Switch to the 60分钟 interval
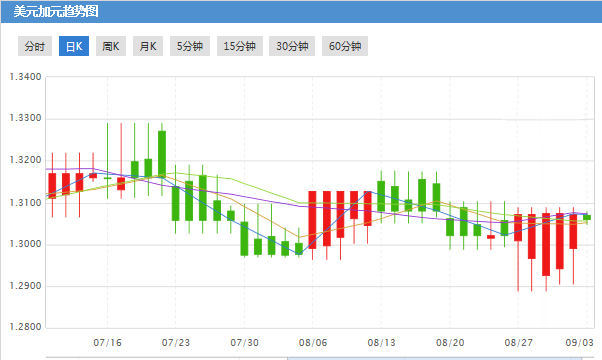The width and height of the screenshot is (602, 360). 345,46
